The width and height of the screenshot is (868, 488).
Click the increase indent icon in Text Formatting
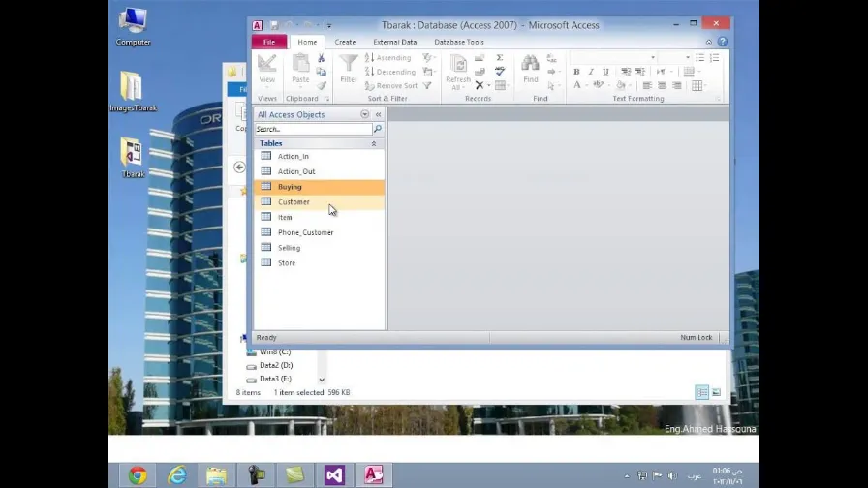640,72
